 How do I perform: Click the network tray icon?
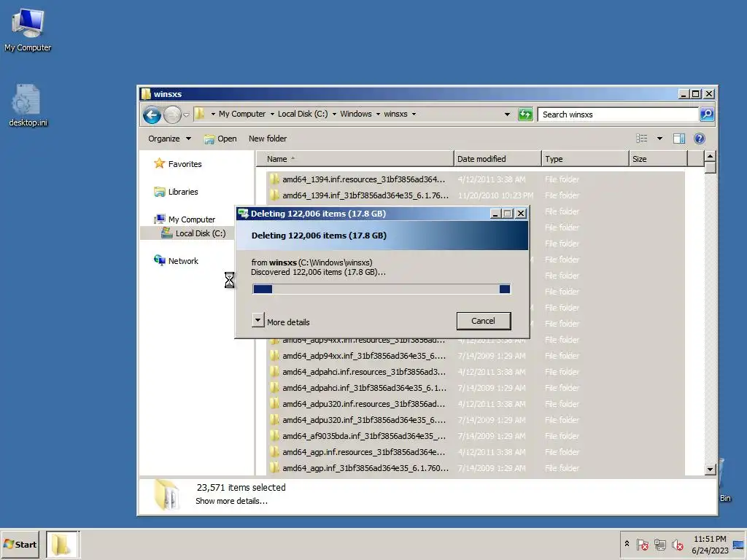point(659,544)
